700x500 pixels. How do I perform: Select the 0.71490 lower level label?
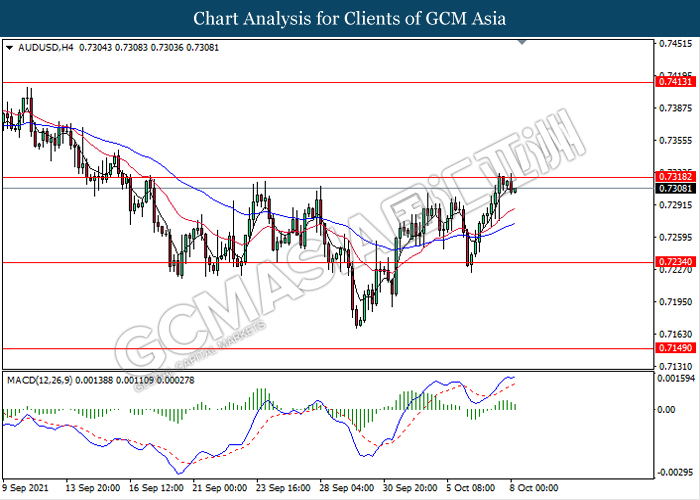(675, 348)
